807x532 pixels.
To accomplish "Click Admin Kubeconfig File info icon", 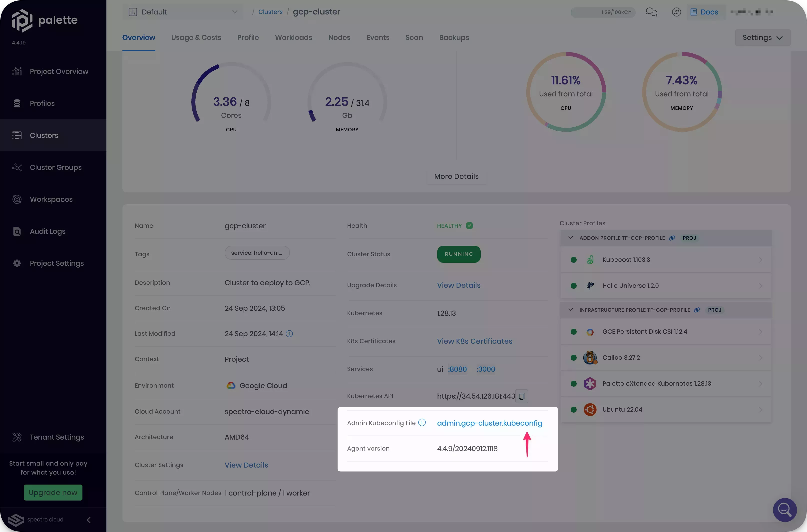I will (x=422, y=422).
